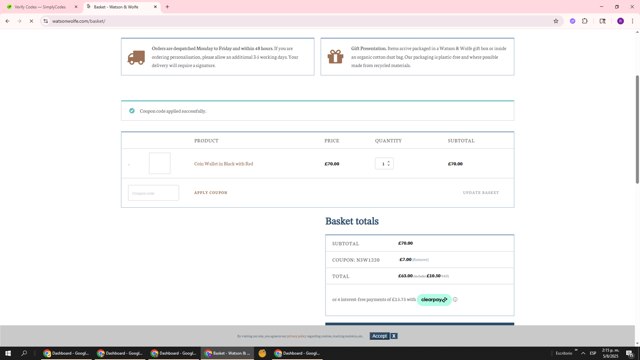Click the Product column header

(x=206, y=141)
